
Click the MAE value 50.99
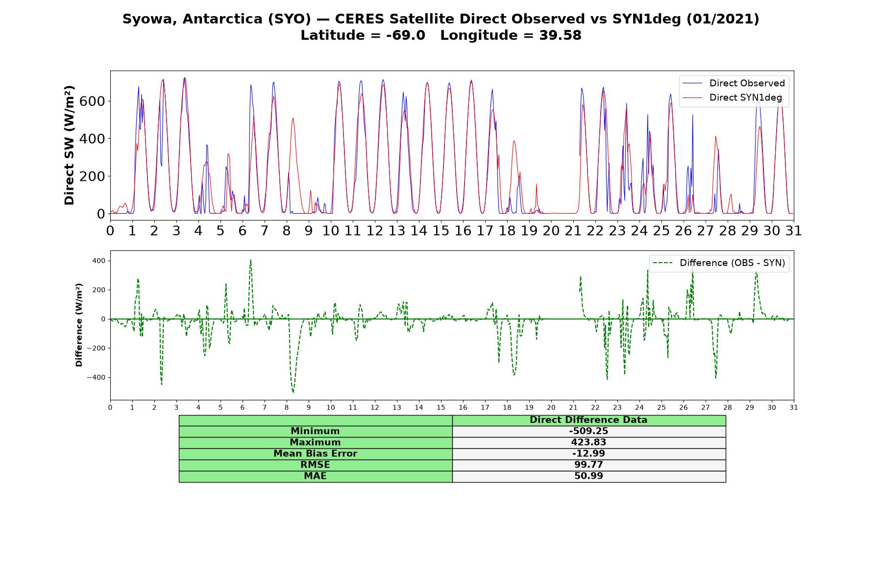coord(588,476)
